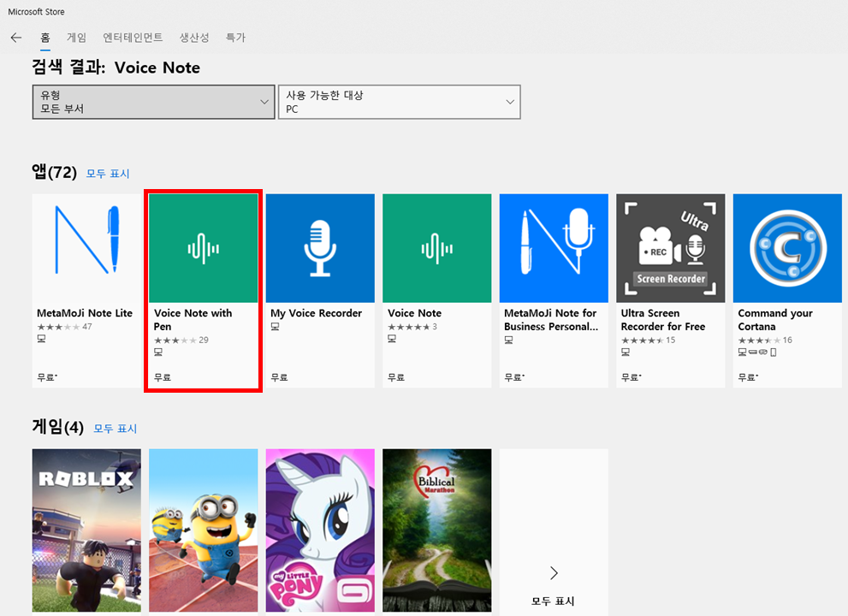This screenshot has width=848, height=616.
Task: Click the My Voice Recorder title
Action: click(x=317, y=313)
